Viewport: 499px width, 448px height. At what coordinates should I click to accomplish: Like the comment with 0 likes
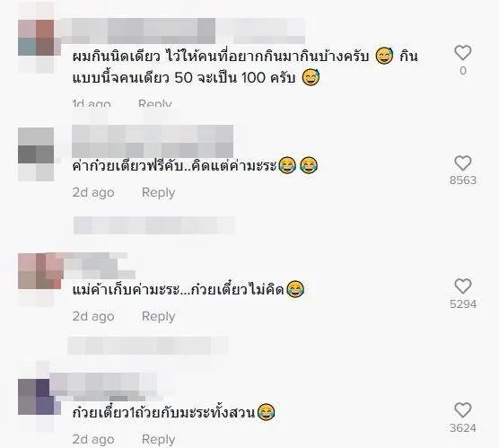[463, 53]
